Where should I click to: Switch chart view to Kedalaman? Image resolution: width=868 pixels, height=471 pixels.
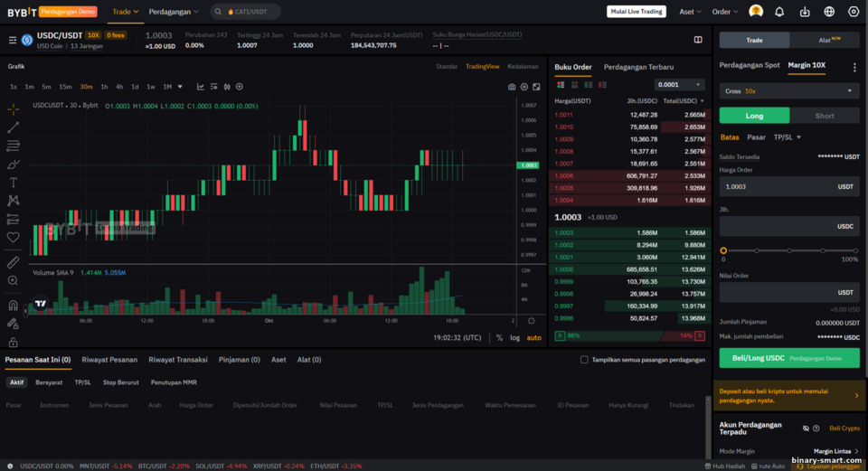[523, 66]
